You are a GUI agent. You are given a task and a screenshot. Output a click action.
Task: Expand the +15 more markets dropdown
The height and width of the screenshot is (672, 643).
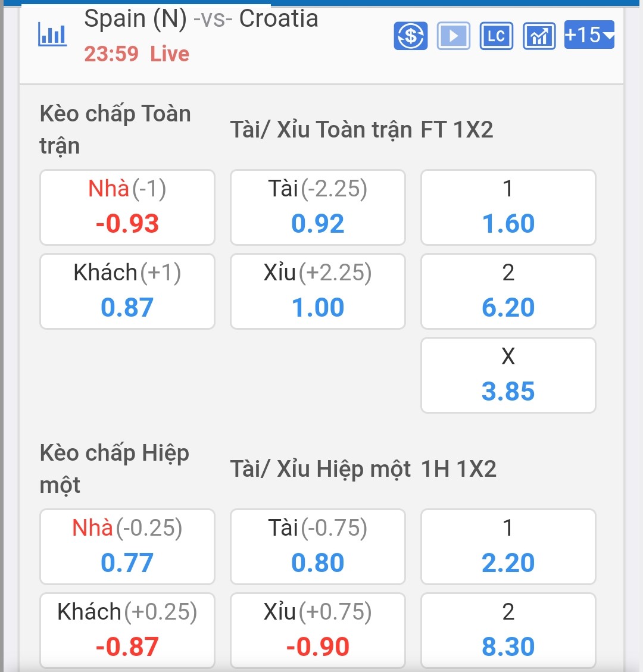(589, 35)
